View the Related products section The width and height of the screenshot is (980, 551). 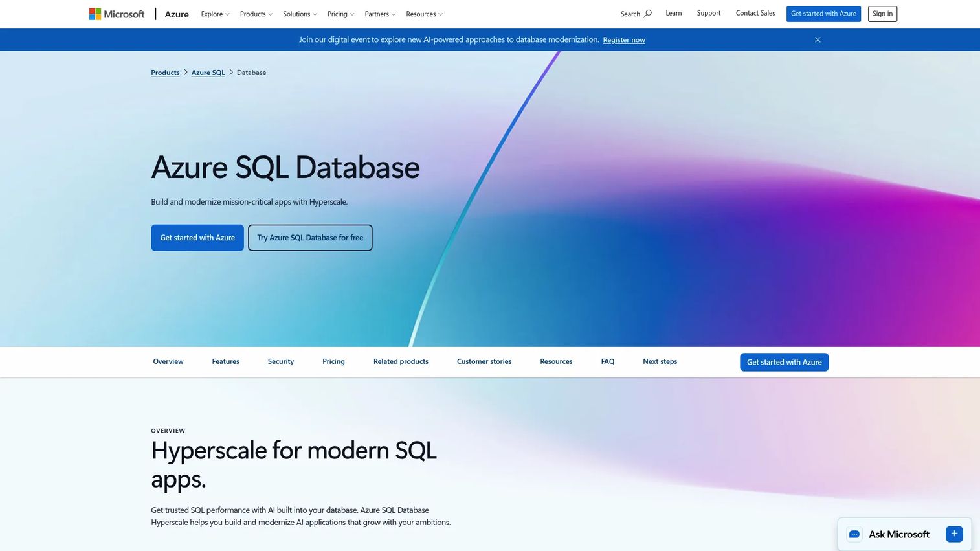[x=401, y=361]
